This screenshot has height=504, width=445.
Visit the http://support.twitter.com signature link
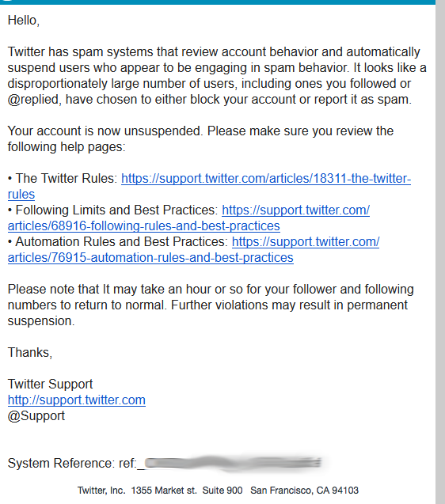pos(77,400)
